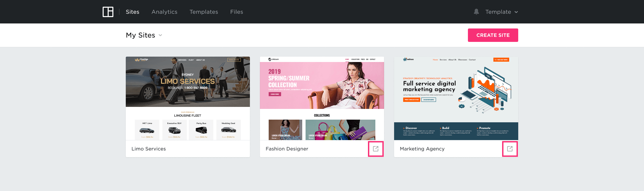Open the notifications bell

pos(476,12)
